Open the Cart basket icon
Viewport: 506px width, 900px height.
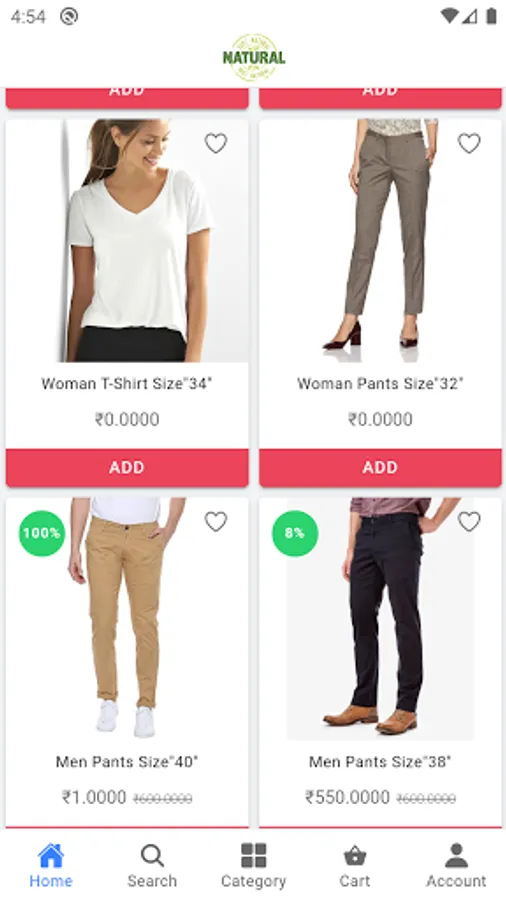[x=355, y=866]
